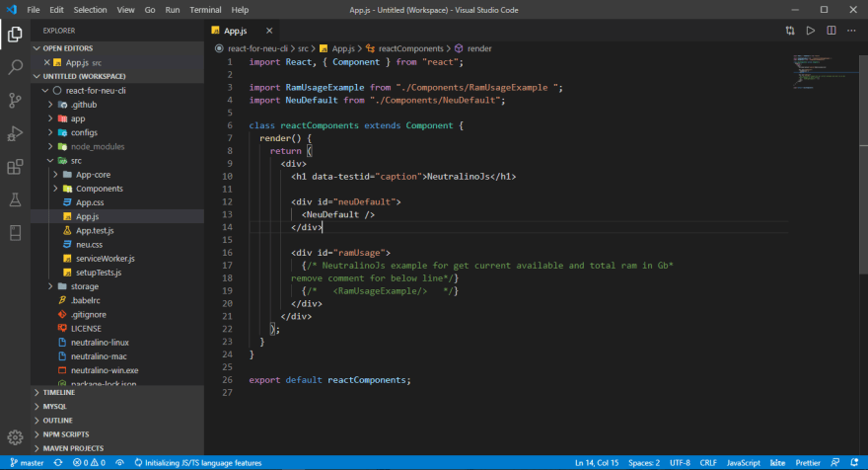
Task: Open the feedback icon in the status bar
Action: (835, 463)
